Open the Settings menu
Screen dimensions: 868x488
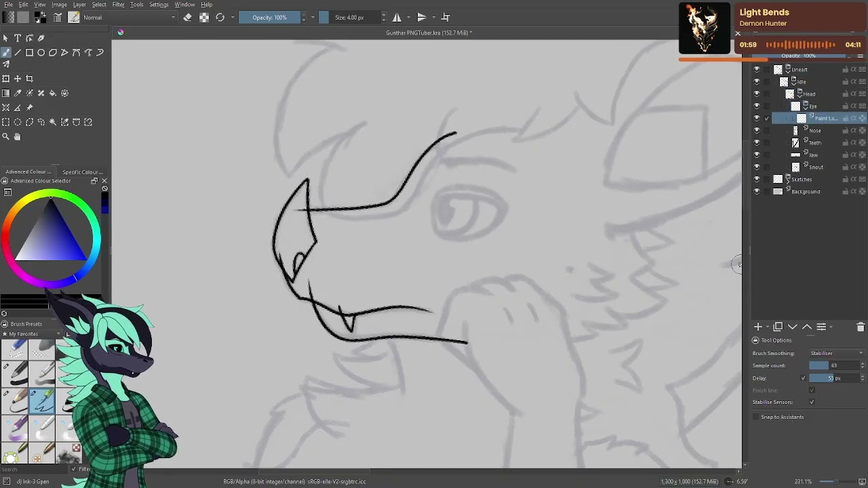tap(159, 5)
